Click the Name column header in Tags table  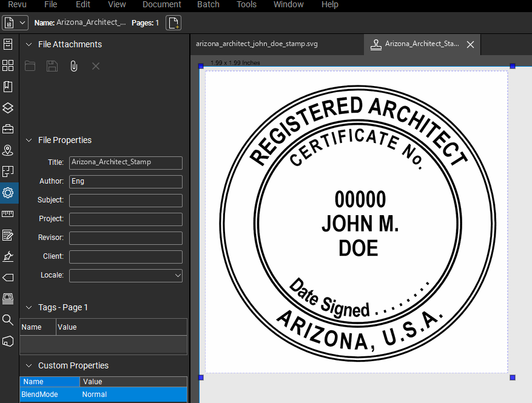38,327
